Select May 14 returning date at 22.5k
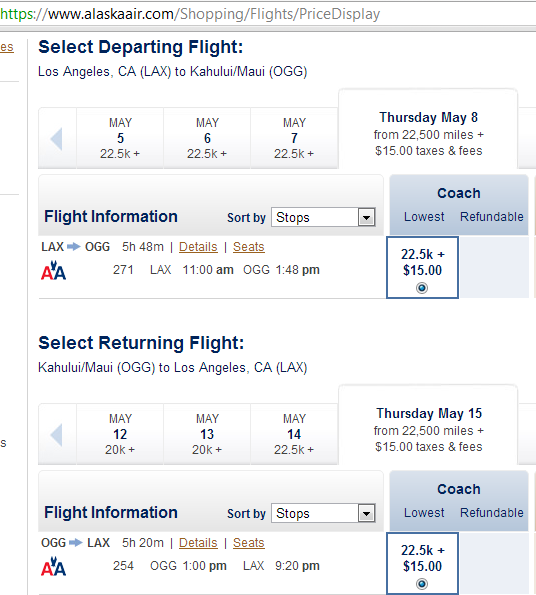 tap(294, 434)
